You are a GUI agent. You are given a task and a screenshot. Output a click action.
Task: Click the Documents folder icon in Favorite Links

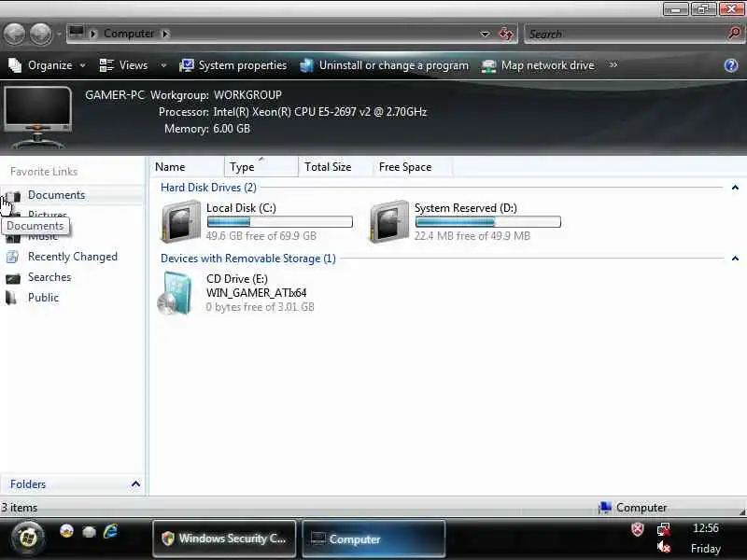click(13, 196)
